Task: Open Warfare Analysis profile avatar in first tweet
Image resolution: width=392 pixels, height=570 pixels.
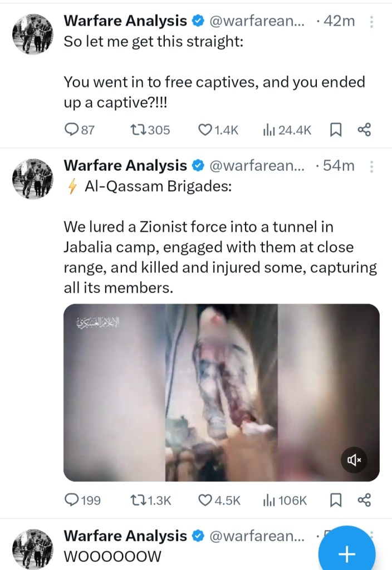Action: click(32, 36)
